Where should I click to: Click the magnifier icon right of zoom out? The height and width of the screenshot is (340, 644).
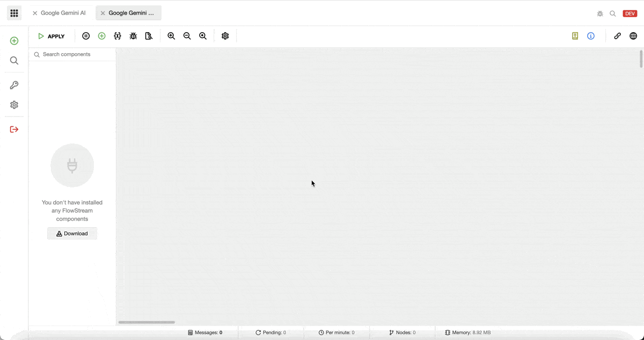(203, 36)
